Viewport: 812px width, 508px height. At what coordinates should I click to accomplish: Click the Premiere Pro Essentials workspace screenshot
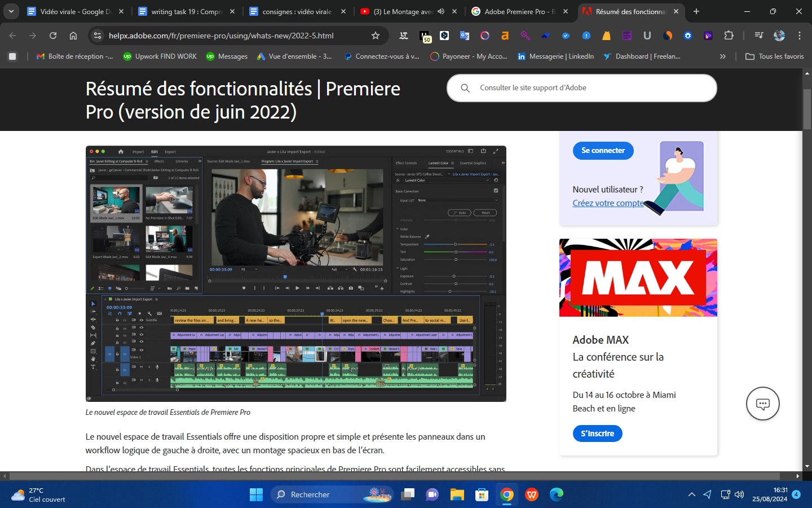[x=295, y=274]
